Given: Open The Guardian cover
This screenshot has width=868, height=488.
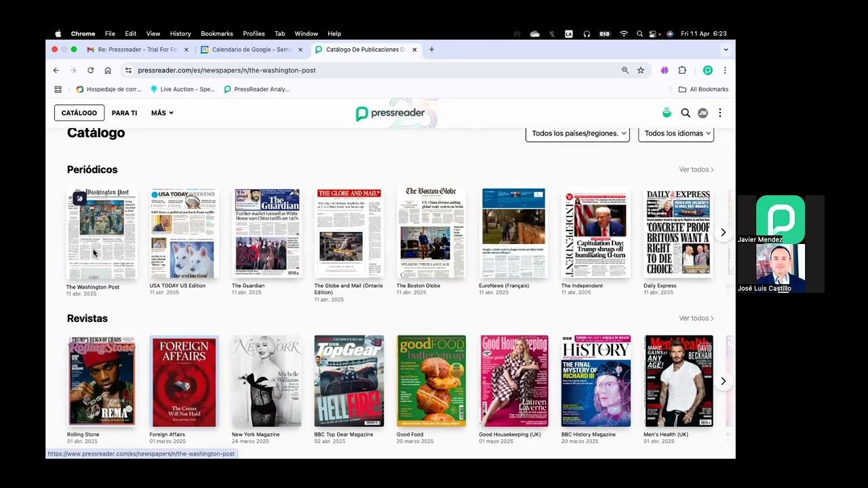Looking at the screenshot, I should 267,233.
